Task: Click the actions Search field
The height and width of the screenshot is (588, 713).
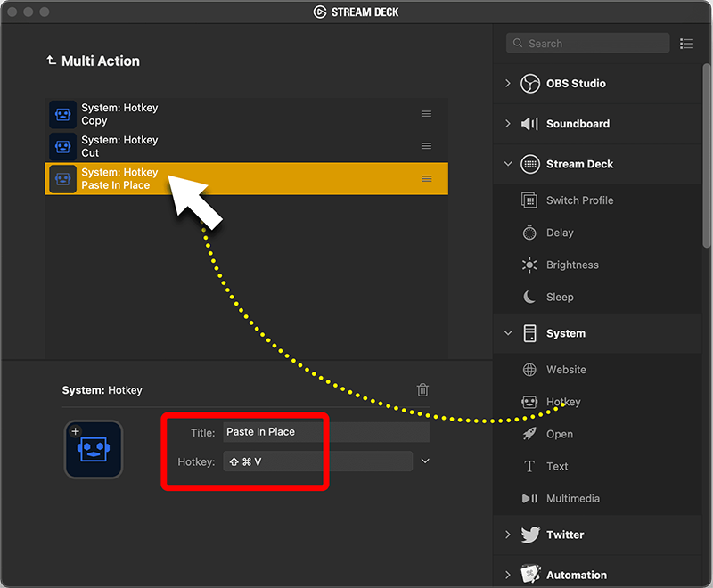Action: (587, 43)
